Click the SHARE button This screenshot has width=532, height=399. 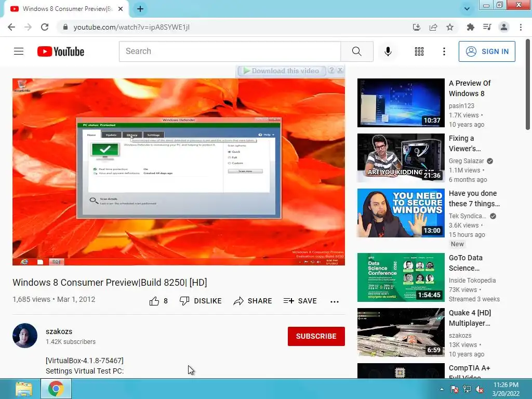pos(253,301)
